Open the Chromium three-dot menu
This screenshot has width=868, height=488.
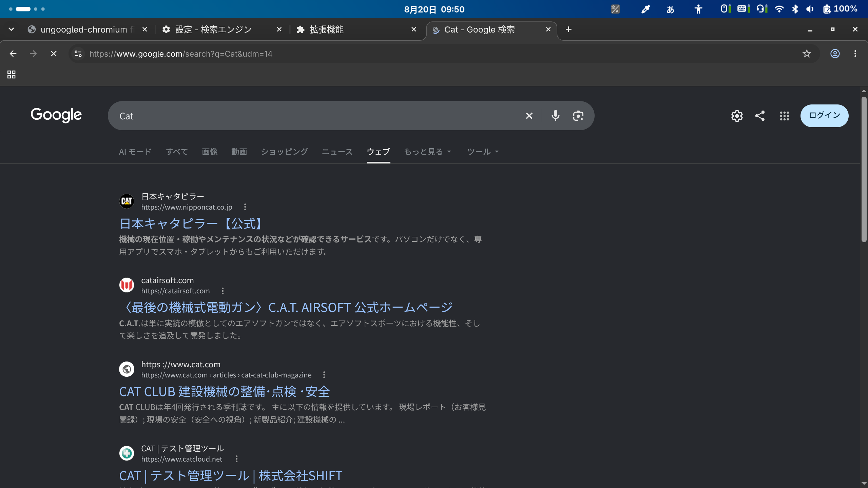tap(855, 54)
